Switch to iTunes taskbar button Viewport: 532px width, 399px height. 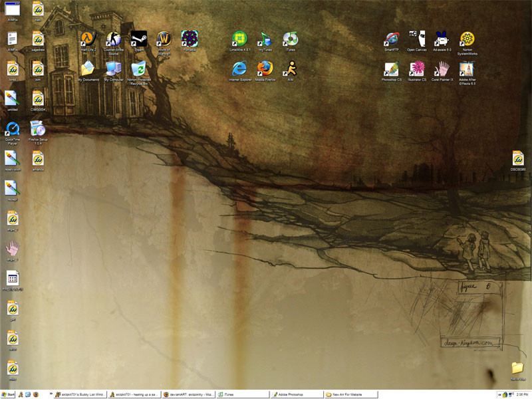point(243,394)
